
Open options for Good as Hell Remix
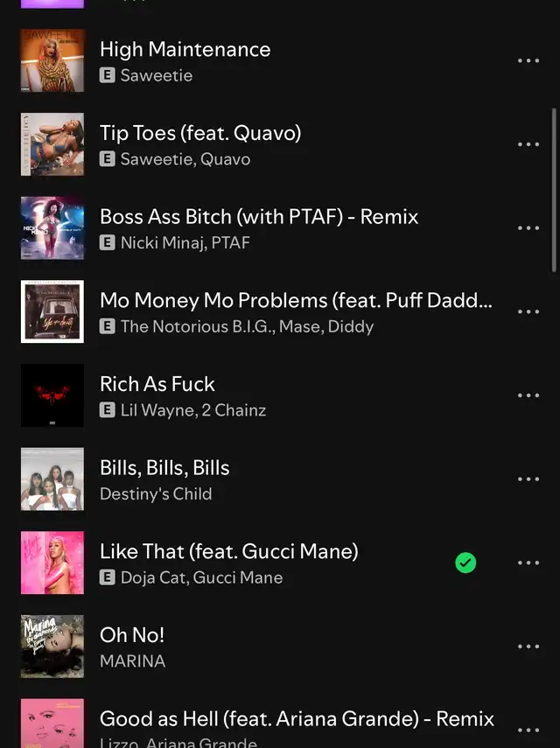[x=528, y=730]
